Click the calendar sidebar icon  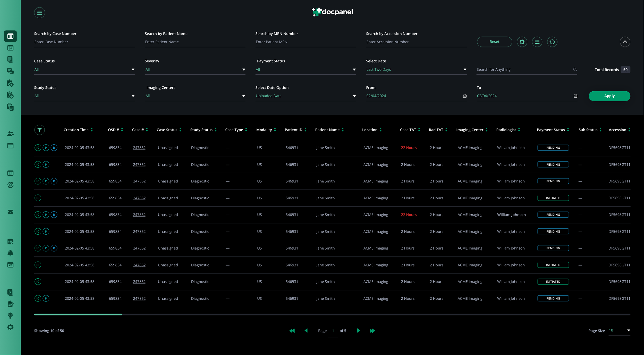click(10, 146)
